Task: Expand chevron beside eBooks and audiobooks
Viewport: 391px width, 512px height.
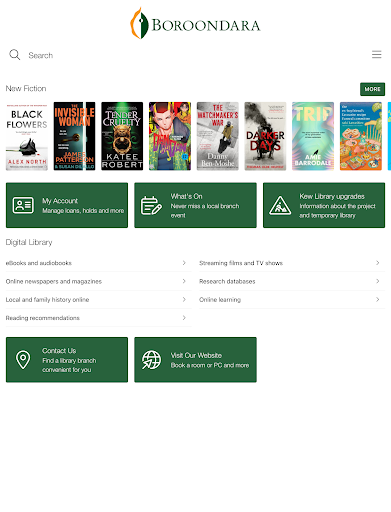Action: click(x=184, y=263)
